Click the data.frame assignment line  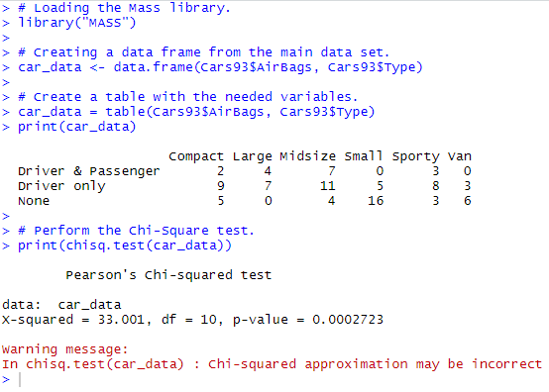click(x=220, y=67)
